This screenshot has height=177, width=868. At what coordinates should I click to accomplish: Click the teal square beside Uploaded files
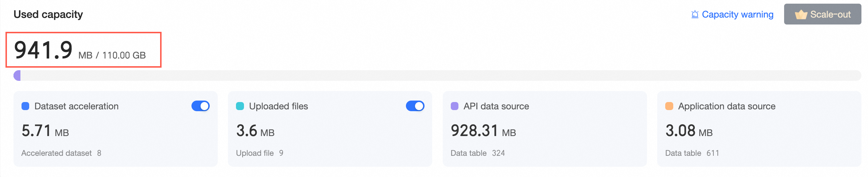(x=240, y=106)
